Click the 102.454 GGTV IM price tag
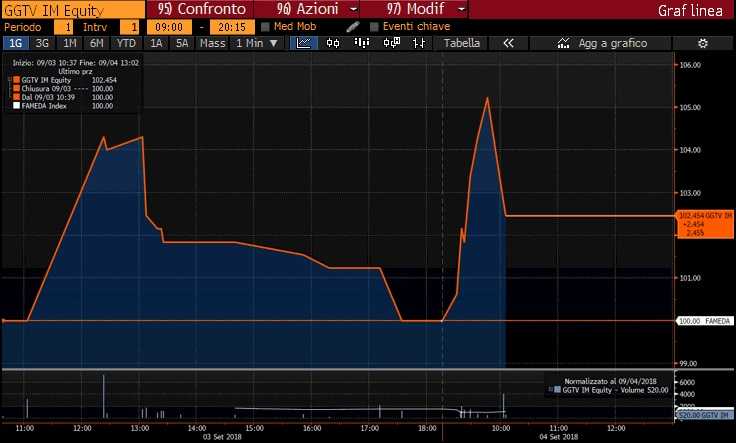 pos(705,224)
